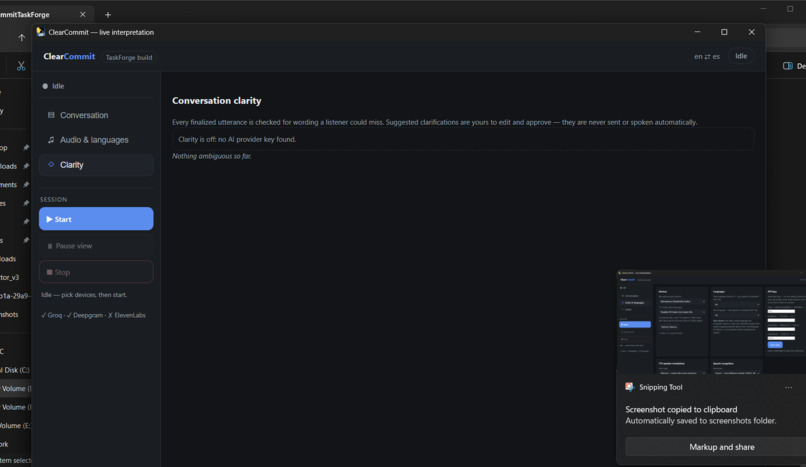Minimize the ClearCommit window
Viewport: 806px width, 467px height.
click(x=698, y=32)
